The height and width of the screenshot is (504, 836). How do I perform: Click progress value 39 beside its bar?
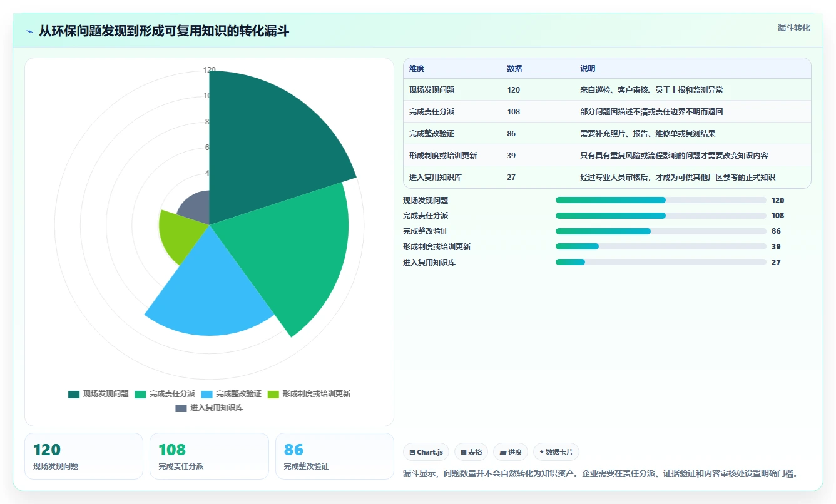[x=776, y=247]
